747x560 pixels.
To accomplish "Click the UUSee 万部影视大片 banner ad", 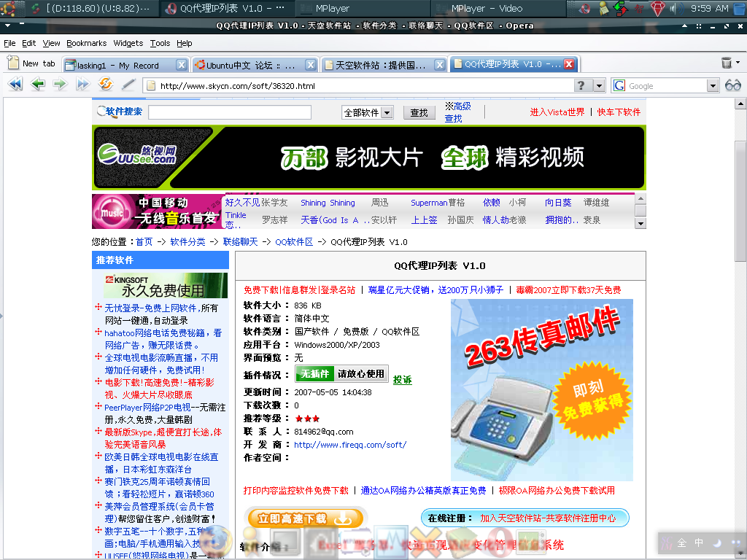I will [368, 157].
